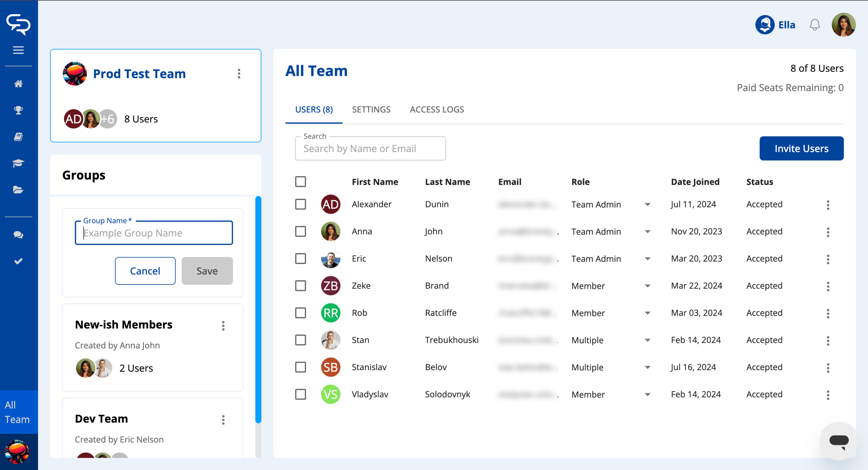Screen dimensions: 868x470
Task: Expand Stanislav Belov's Multiple role dropdown
Action: [x=647, y=367]
